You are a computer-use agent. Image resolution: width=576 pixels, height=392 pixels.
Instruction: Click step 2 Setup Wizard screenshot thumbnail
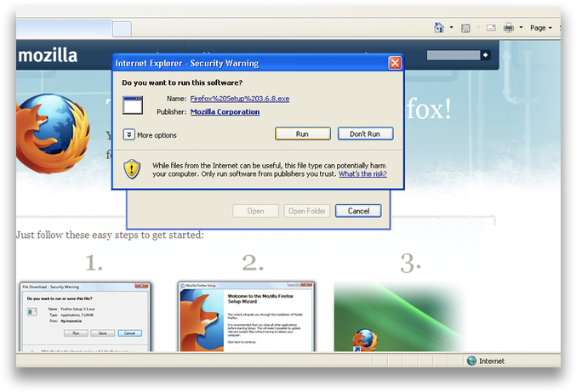(246, 316)
